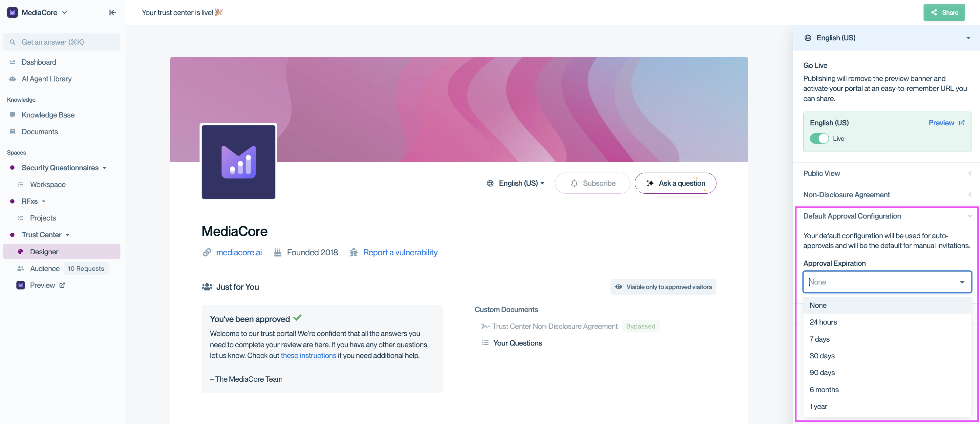This screenshot has width=980, height=424.
Task: Open the these instructions link
Action: point(308,355)
